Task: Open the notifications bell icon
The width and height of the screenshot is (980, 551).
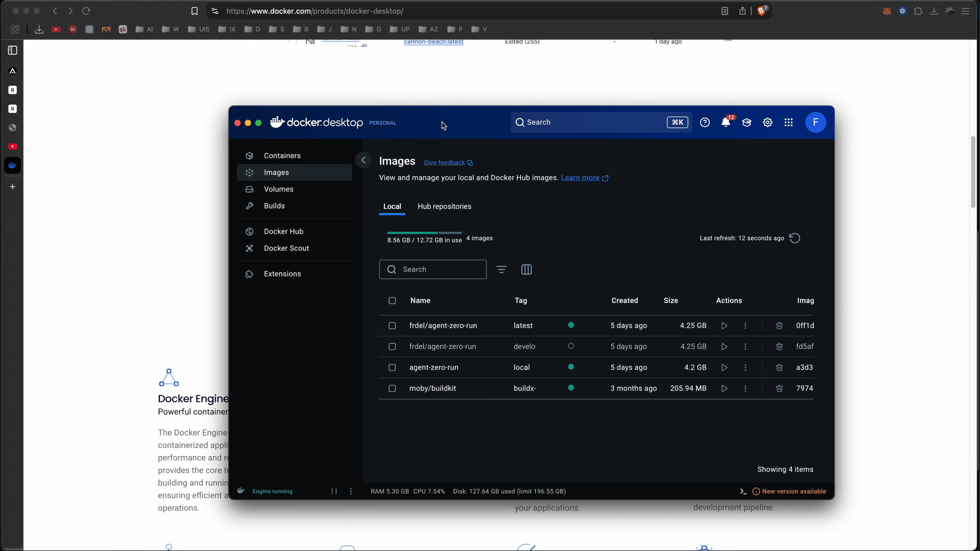Action: (726, 122)
